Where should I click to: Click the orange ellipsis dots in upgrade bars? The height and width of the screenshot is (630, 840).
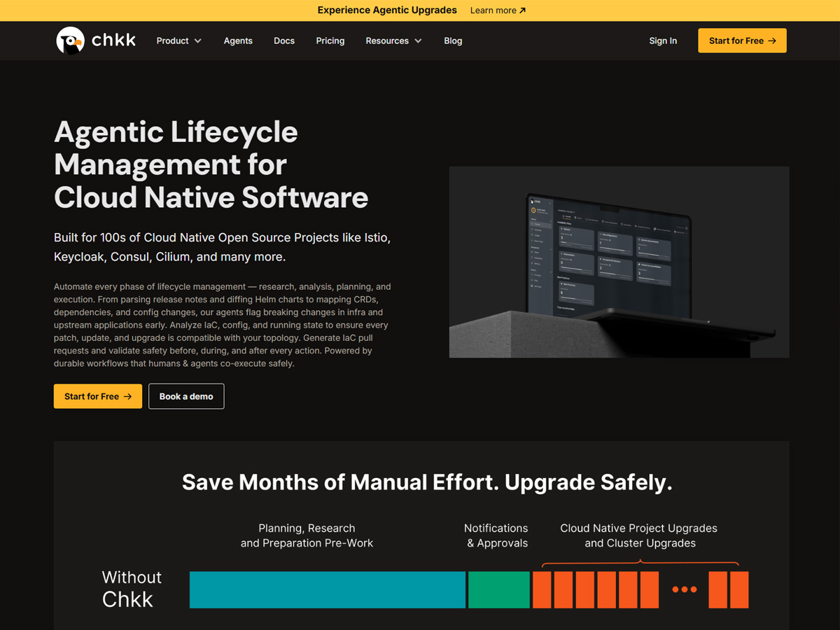tap(684, 589)
